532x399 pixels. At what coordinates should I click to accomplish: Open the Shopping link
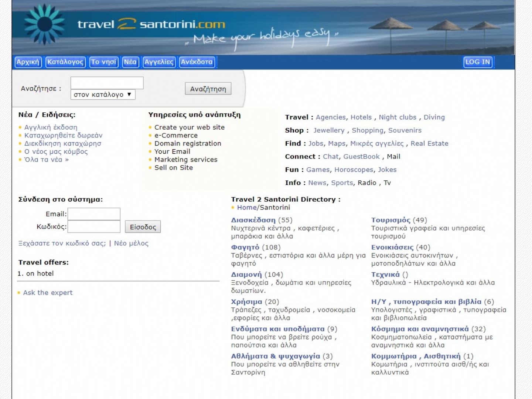pyautogui.click(x=368, y=130)
